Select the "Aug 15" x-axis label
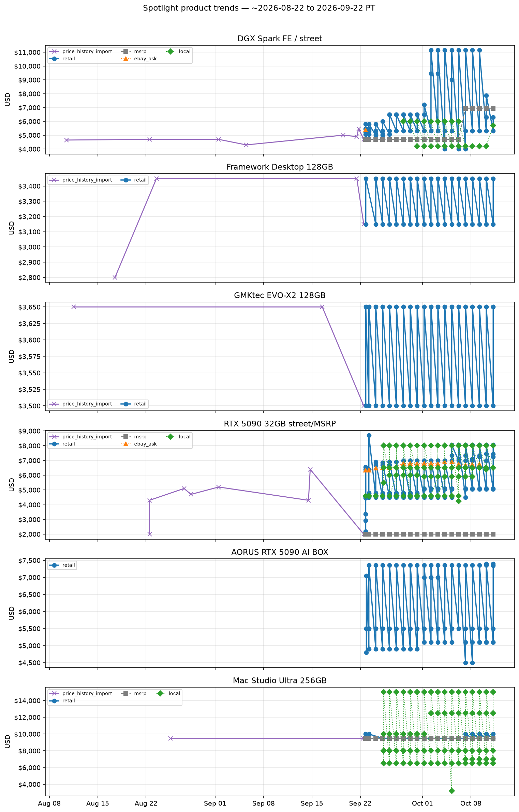Image resolution: width=519 pixels, height=812 pixels. point(98,803)
